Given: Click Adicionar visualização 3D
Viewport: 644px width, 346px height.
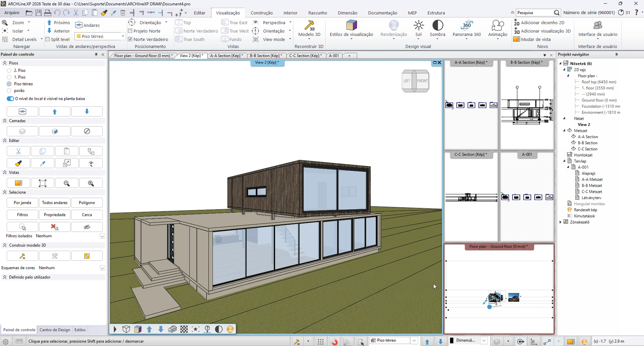Looking at the screenshot, I should coord(542,31).
